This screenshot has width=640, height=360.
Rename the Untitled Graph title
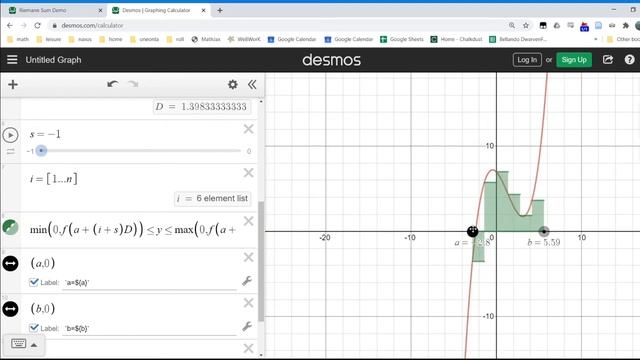[x=53, y=60]
